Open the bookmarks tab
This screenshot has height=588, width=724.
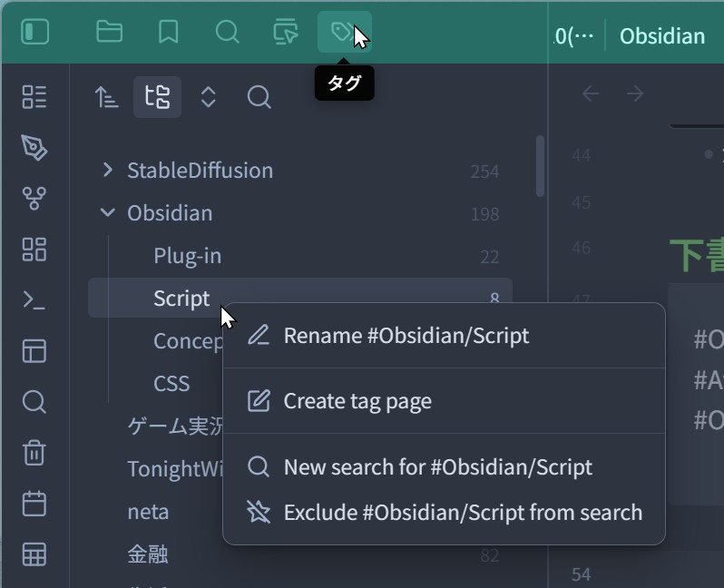tap(168, 33)
